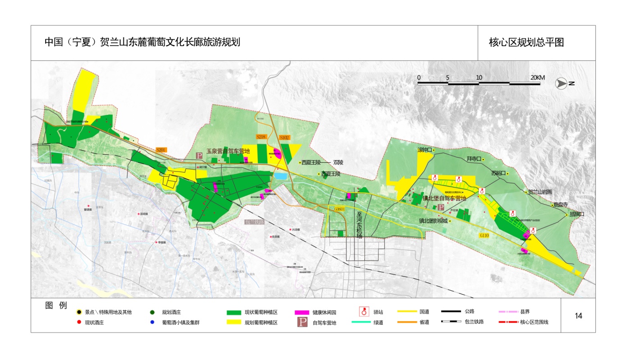Click the G110 national road label
618x364 pixels.
point(484,235)
